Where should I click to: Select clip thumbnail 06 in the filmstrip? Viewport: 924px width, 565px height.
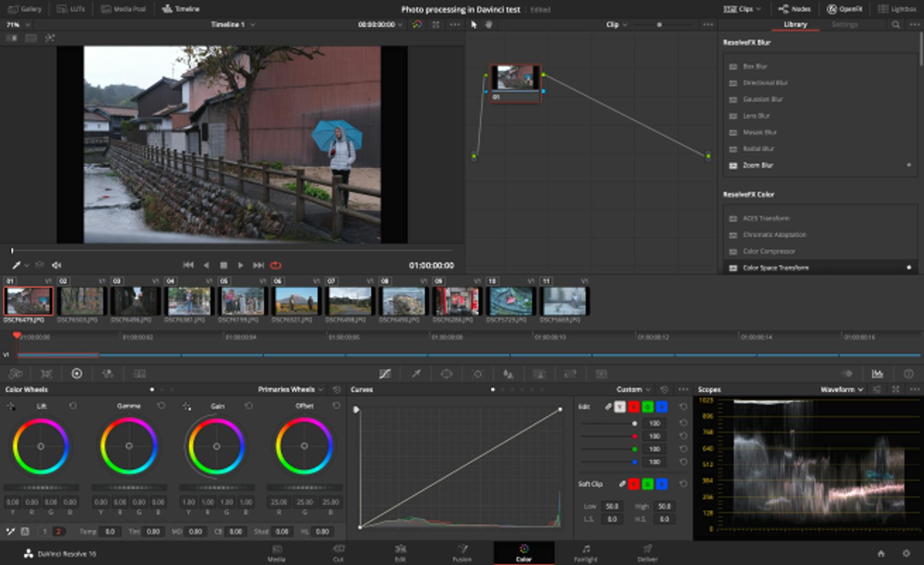click(x=296, y=301)
